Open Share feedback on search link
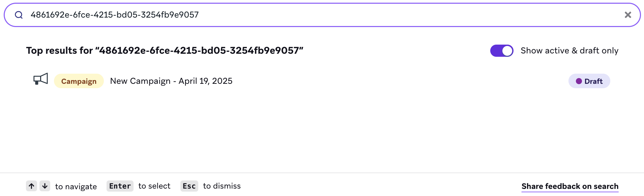 click(570, 186)
